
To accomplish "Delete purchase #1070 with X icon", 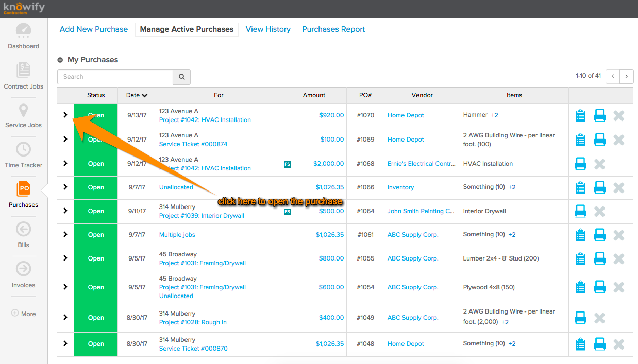I will click(x=619, y=115).
